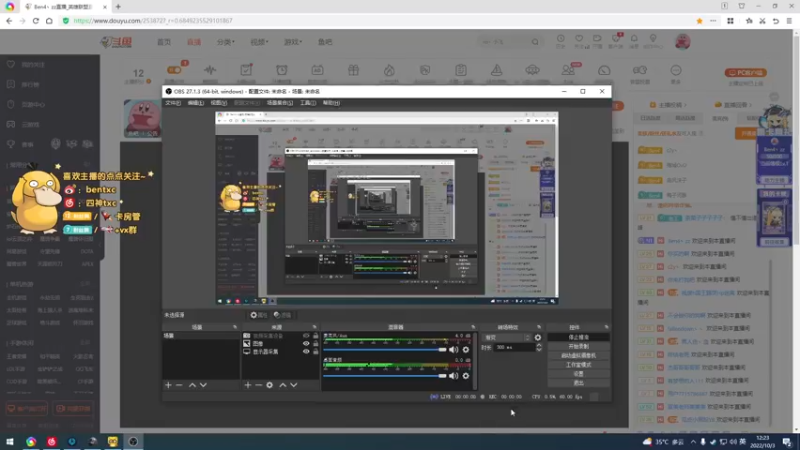Open the 工具(T) menu in OBS
This screenshot has width=800, height=450.
click(308, 103)
